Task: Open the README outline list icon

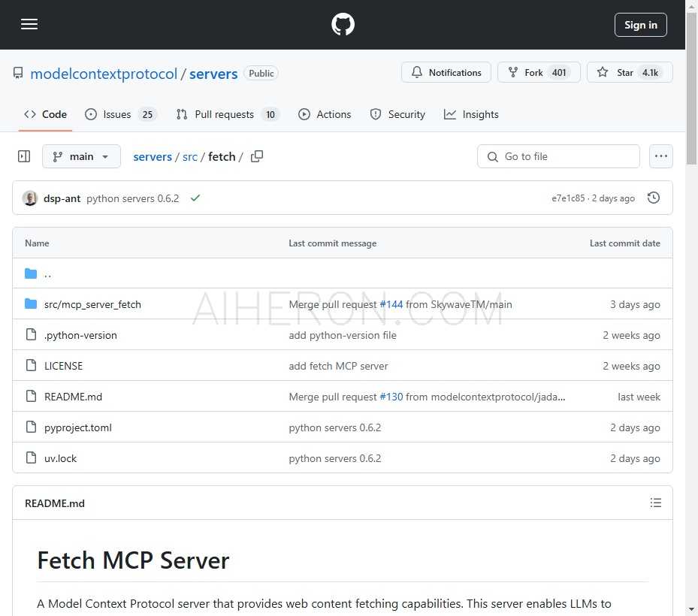Action: (x=655, y=503)
